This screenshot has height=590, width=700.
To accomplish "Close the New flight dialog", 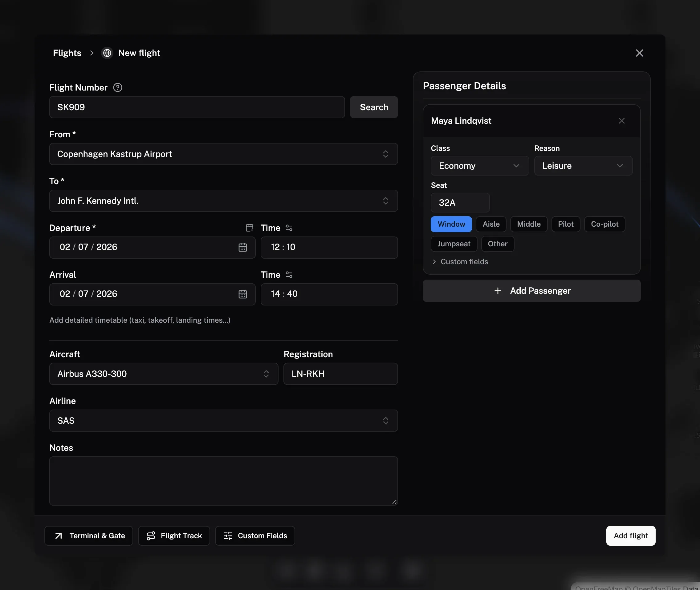I will click(x=639, y=53).
